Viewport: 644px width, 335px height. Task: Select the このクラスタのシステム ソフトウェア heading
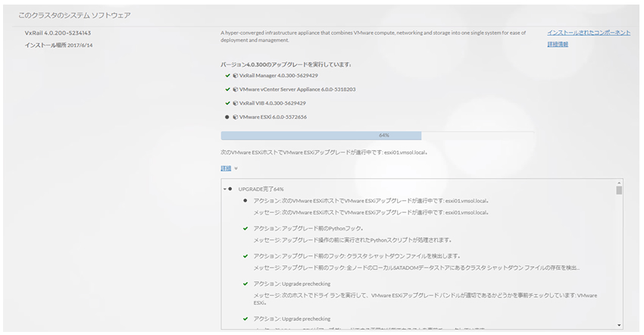74,15
